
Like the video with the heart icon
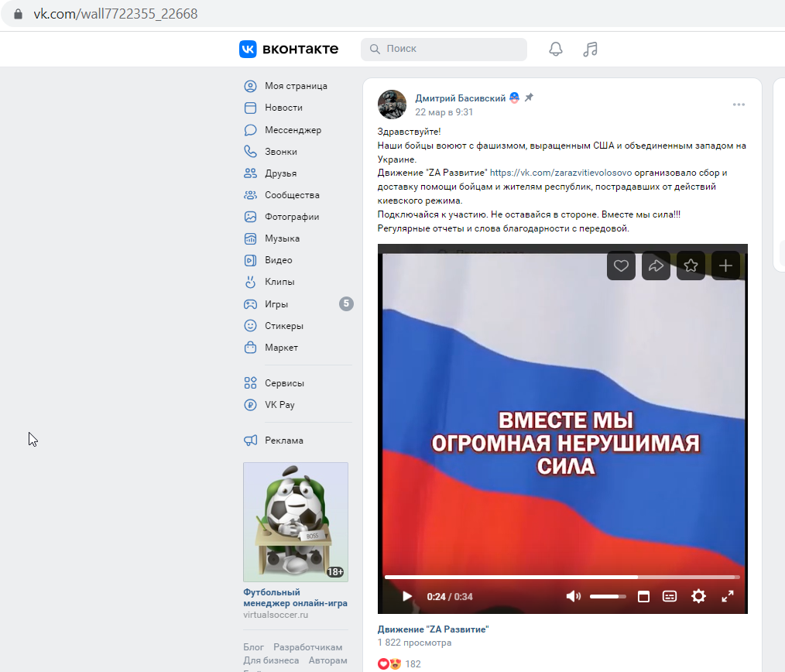[621, 266]
